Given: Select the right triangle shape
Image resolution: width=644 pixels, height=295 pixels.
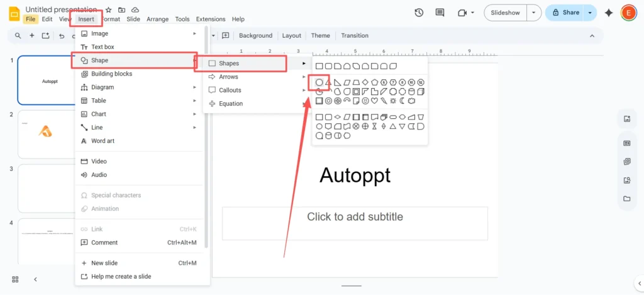Looking at the screenshot, I should click(338, 82).
